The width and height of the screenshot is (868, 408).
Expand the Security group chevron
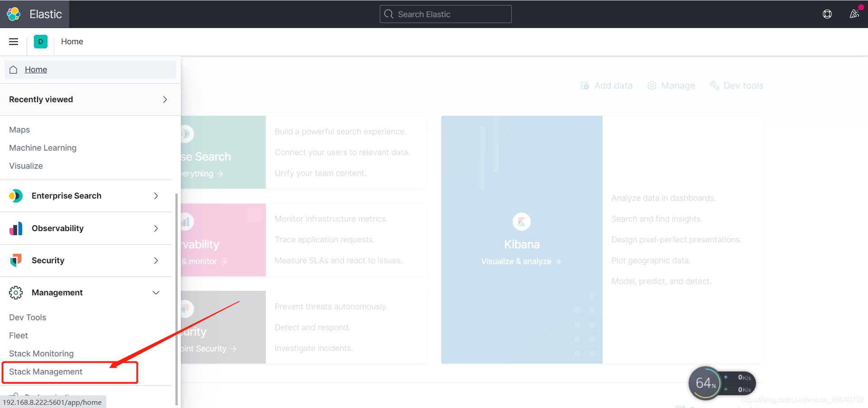(156, 261)
